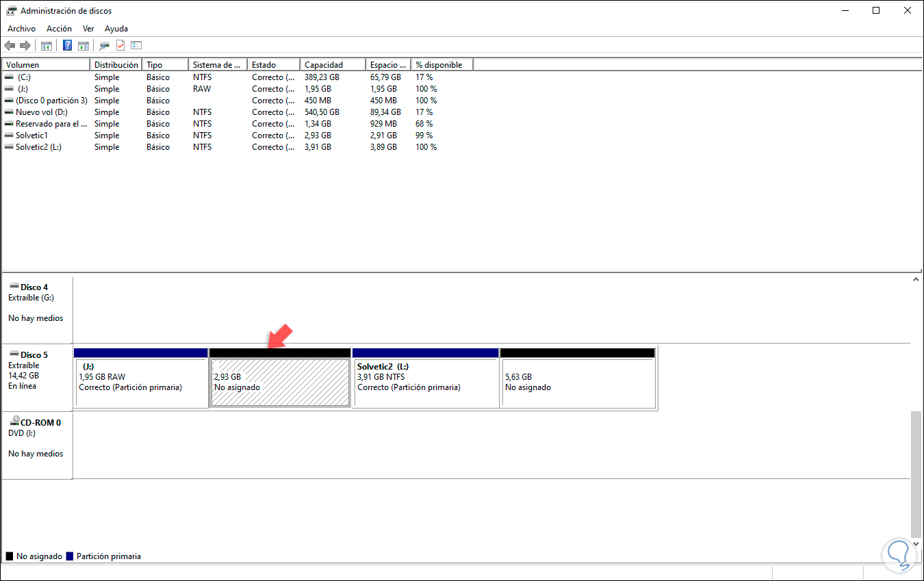Image resolution: width=924 pixels, height=581 pixels.
Task: Open the Acción menu
Action: pos(59,28)
